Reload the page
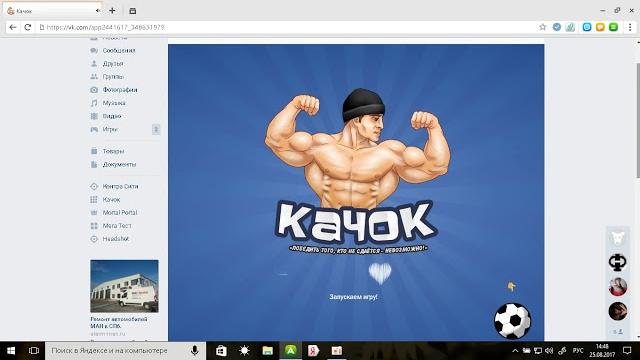This screenshot has width=640, height=360. (x=27, y=27)
